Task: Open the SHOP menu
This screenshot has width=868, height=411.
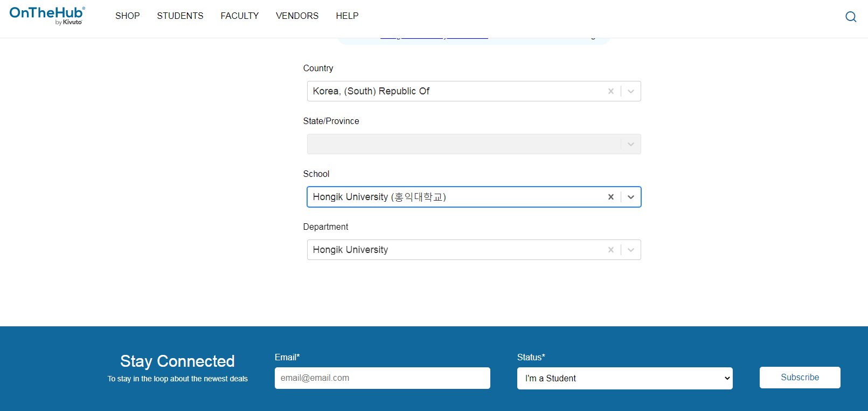Action: point(128,16)
